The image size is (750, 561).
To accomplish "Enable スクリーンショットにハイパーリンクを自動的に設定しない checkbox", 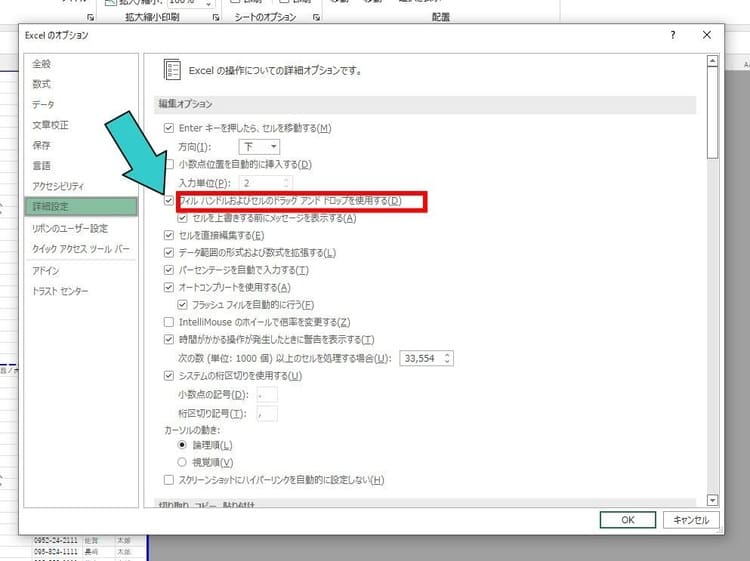I will click(x=169, y=480).
